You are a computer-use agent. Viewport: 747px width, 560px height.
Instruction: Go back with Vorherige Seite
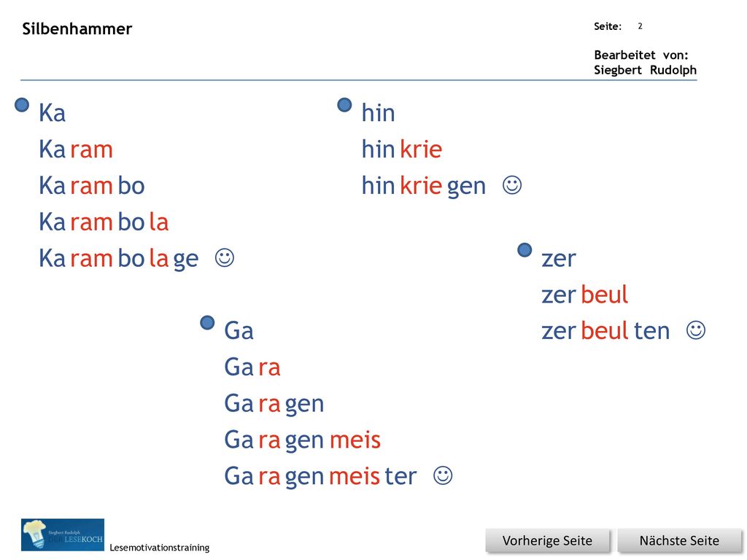click(x=547, y=541)
